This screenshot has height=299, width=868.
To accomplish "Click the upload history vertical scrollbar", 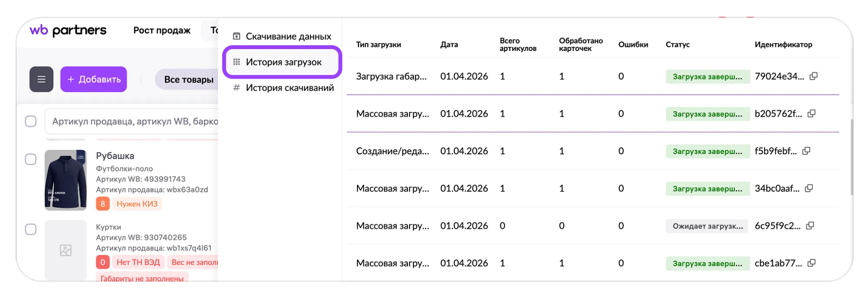I will [x=851, y=157].
